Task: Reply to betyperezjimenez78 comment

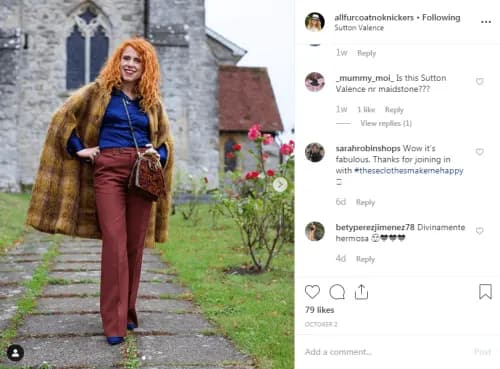Action: pos(365,259)
